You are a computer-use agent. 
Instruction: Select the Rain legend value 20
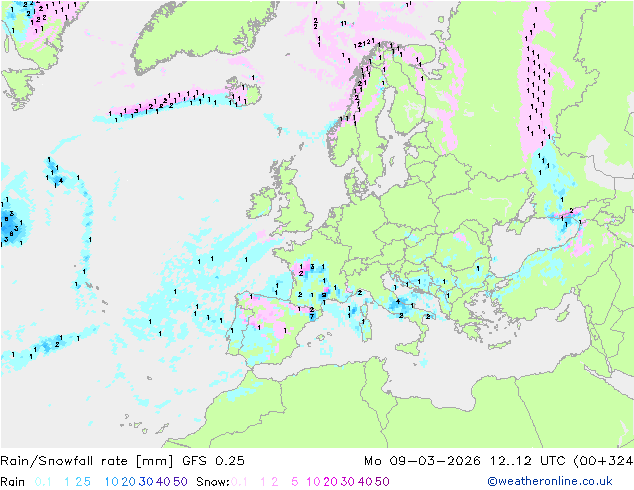[x=129, y=482]
